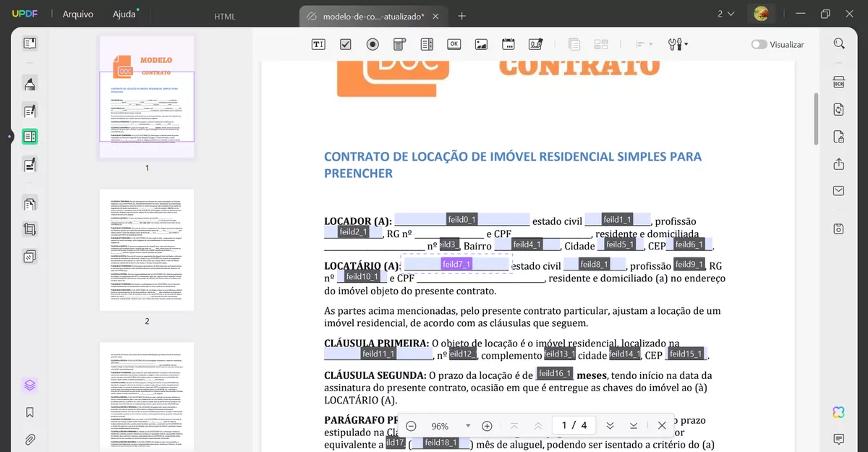Select the feild2_1 form field
This screenshot has height=452, width=868.
coord(353,232)
